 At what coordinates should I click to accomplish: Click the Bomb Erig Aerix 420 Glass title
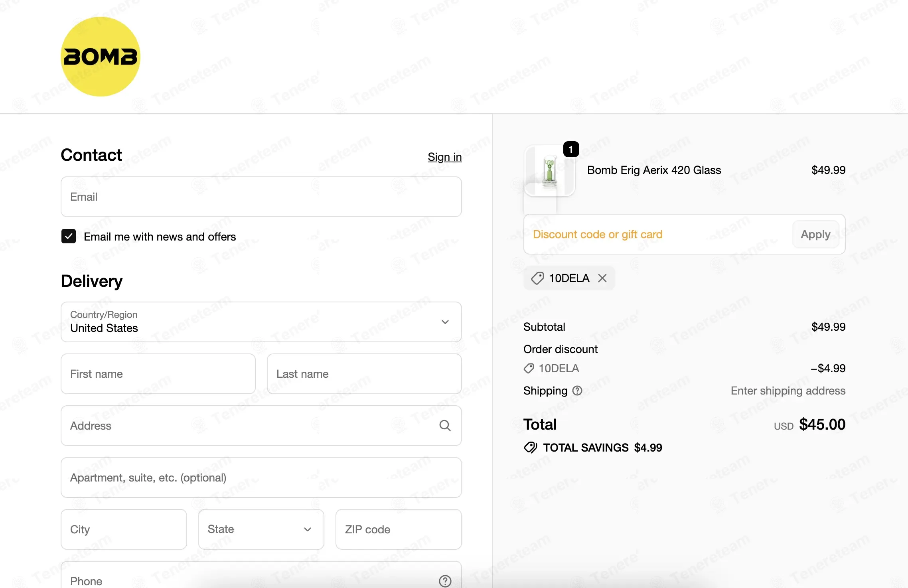pos(654,170)
